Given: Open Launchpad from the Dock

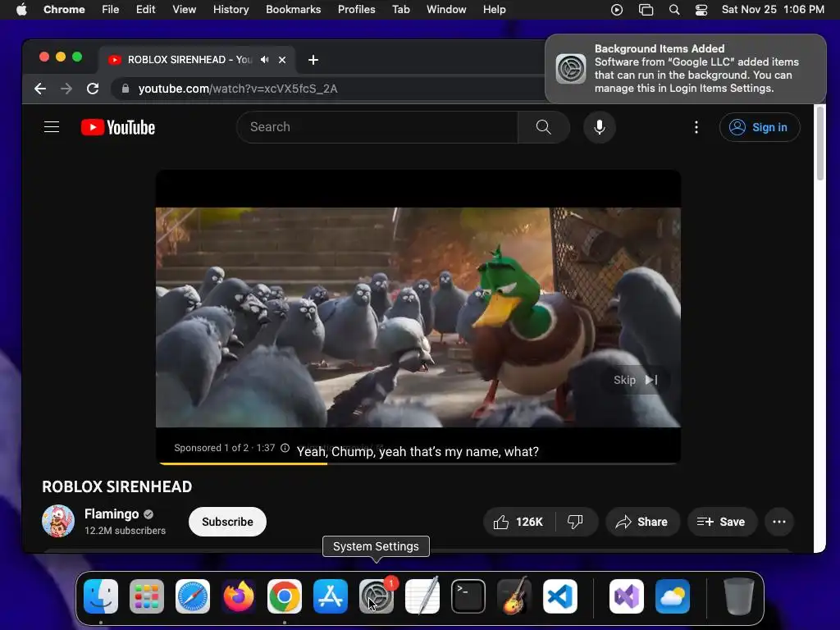Looking at the screenshot, I should click(147, 596).
